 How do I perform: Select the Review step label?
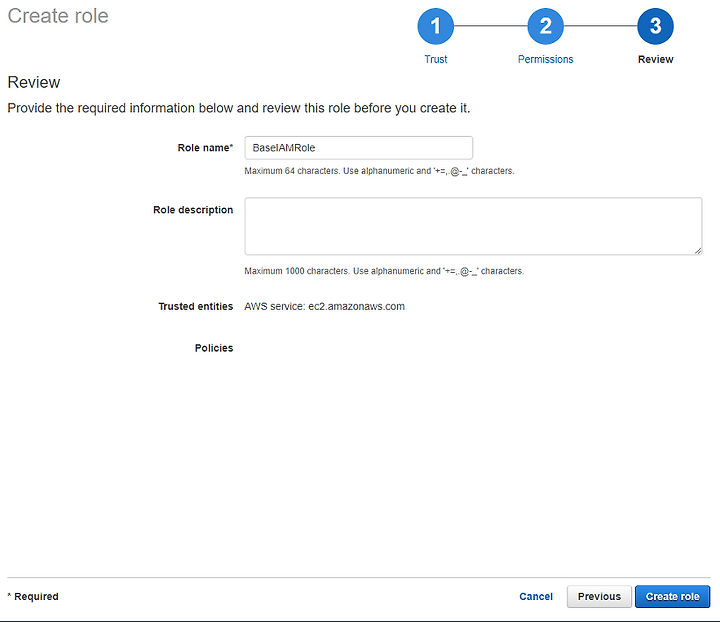(x=655, y=59)
